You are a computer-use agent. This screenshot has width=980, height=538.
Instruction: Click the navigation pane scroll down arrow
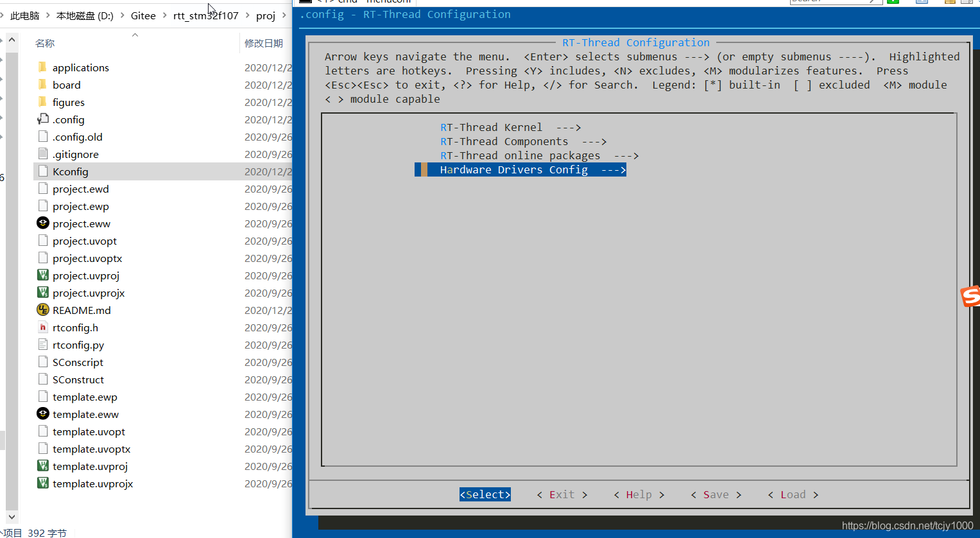click(x=12, y=516)
